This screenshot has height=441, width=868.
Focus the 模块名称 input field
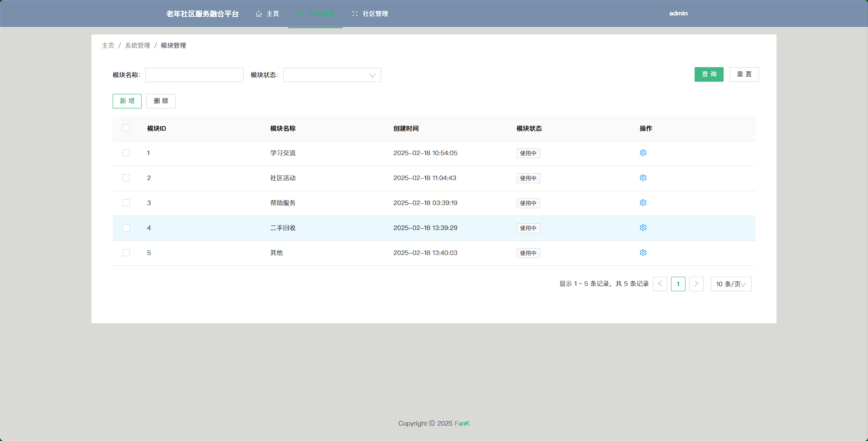pyautogui.click(x=194, y=75)
